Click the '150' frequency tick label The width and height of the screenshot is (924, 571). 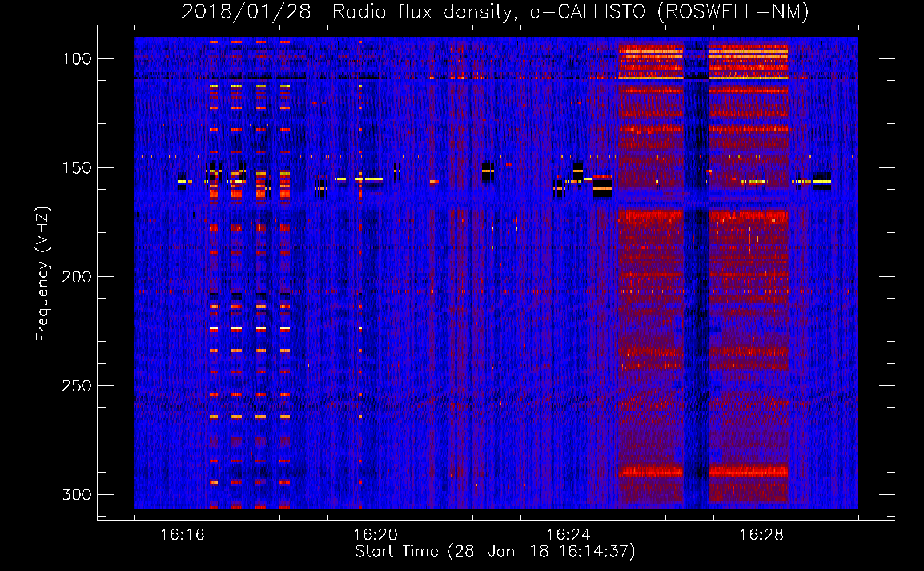click(76, 168)
